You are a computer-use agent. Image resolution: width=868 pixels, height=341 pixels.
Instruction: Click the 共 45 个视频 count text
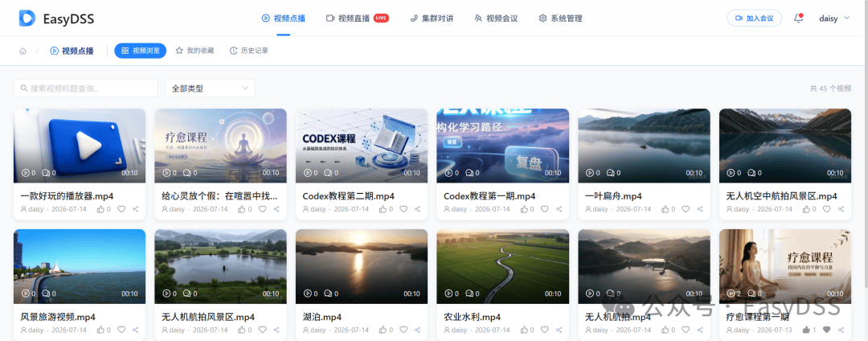click(x=830, y=88)
